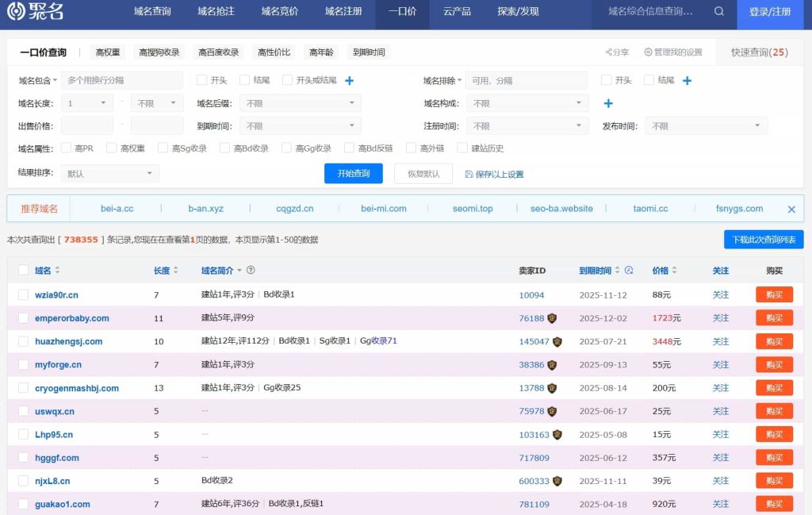812x515 pixels.
Task: Click the 开始查询 button
Action: click(353, 173)
